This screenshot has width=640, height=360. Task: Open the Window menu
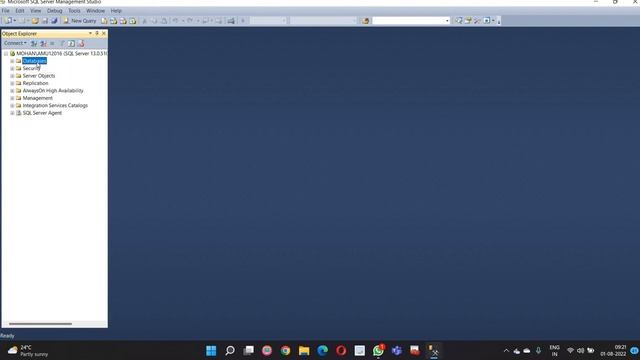click(x=96, y=11)
